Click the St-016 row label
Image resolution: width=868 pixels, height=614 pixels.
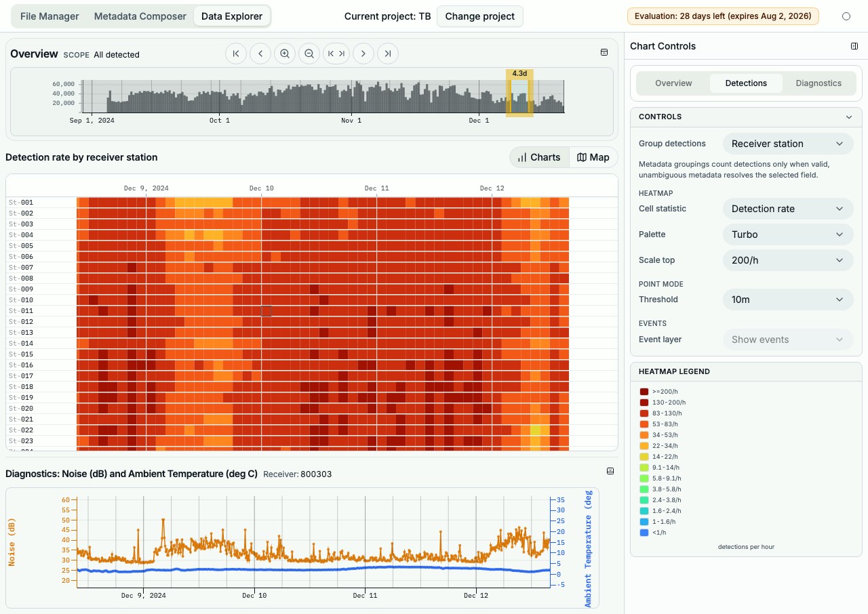(21, 365)
